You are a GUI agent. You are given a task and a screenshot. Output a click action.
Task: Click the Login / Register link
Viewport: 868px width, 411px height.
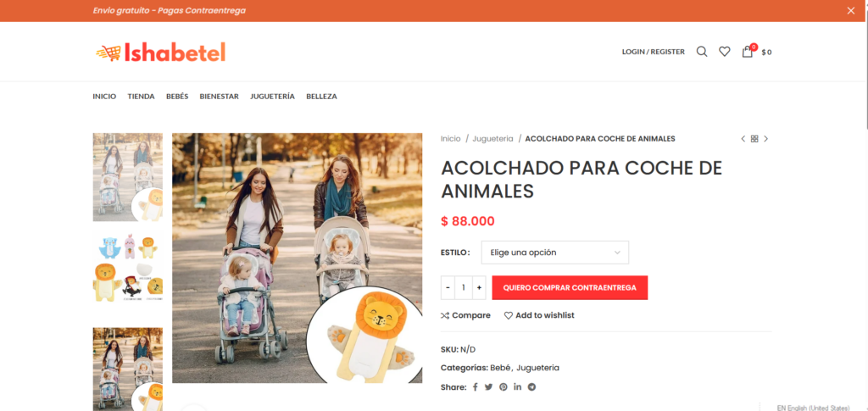(654, 52)
